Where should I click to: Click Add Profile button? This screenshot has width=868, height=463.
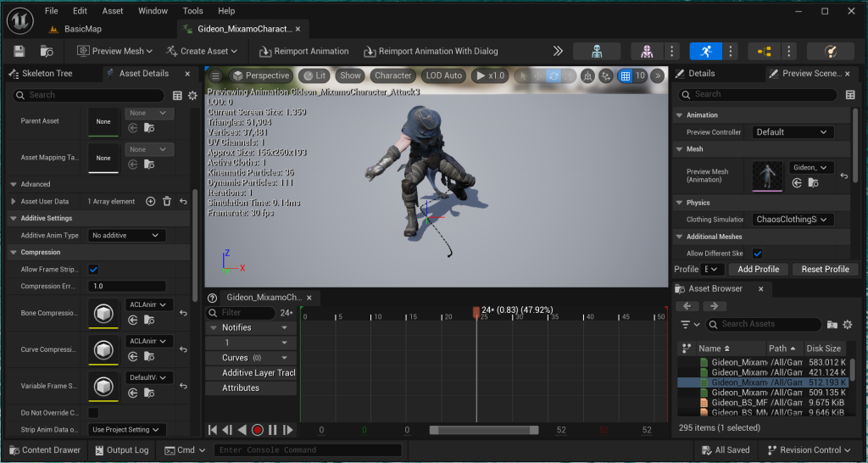pyautogui.click(x=758, y=269)
